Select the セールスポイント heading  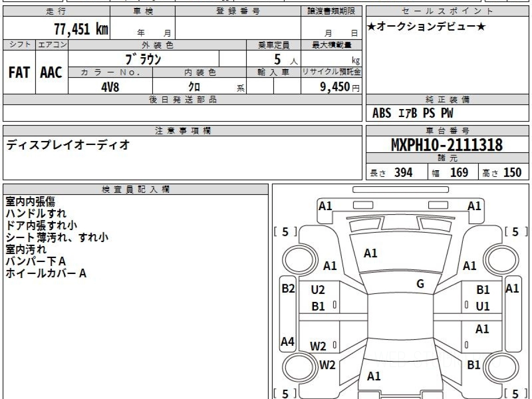pyautogui.click(x=448, y=12)
